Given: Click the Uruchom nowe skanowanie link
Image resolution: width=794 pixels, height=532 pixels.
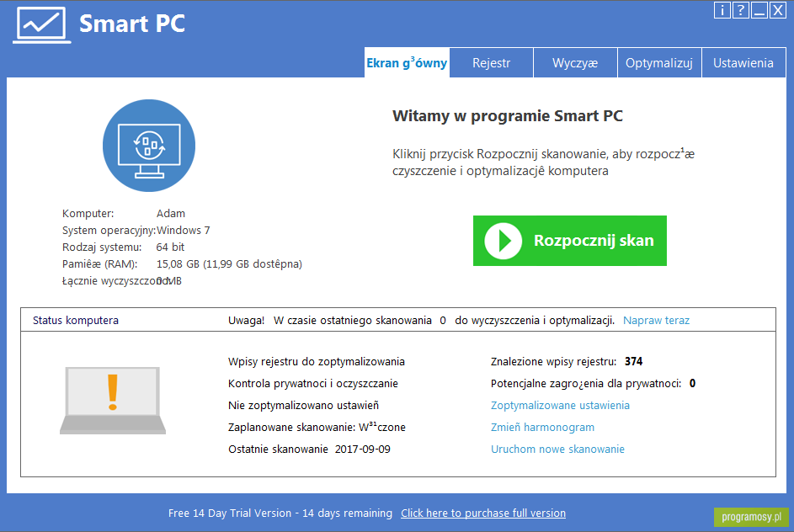Looking at the screenshot, I should (557, 449).
